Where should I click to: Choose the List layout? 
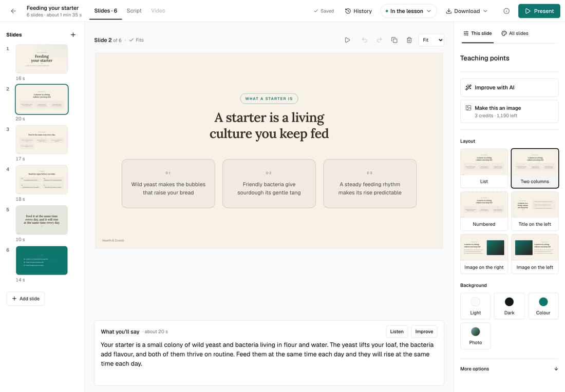pos(484,168)
